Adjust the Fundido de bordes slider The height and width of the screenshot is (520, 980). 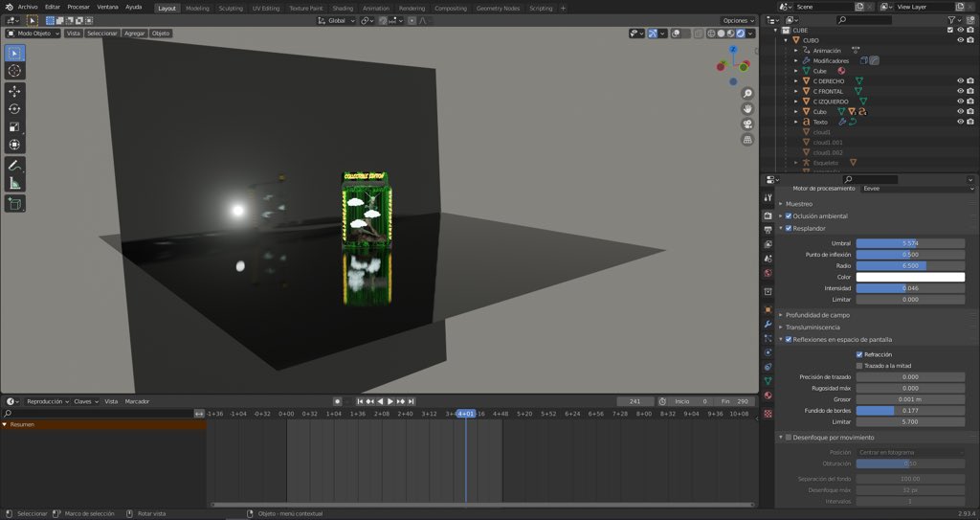(x=910, y=411)
